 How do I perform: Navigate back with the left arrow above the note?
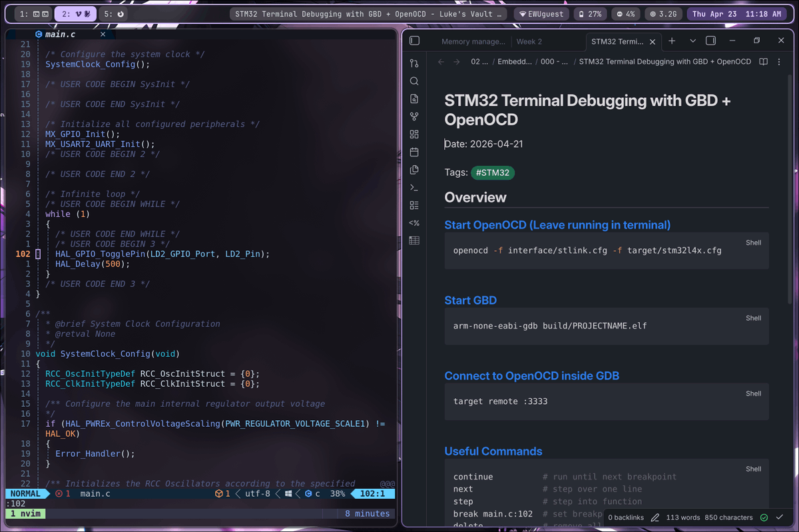[x=441, y=61]
